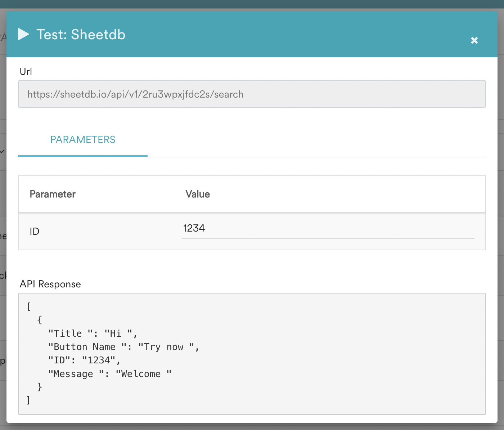Screen dimensions: 504x430
Task: Click the dialog title Test: Sheetdb
Action: click(81, 34)
